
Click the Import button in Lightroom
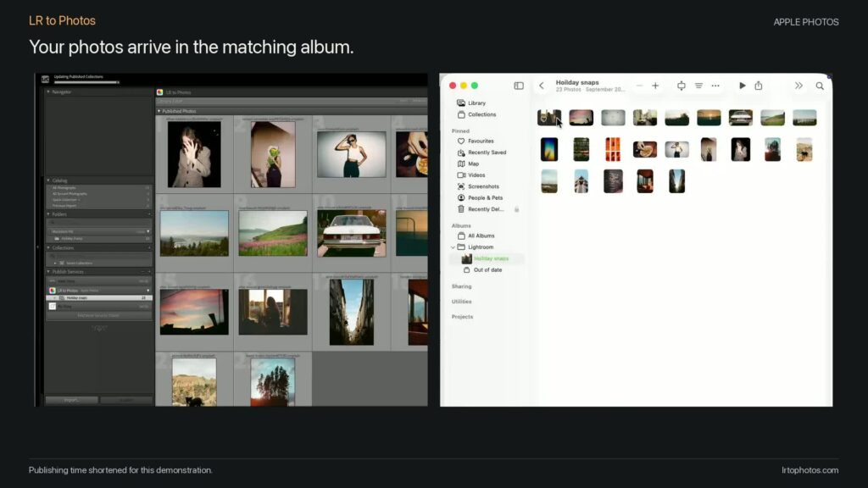71,400
